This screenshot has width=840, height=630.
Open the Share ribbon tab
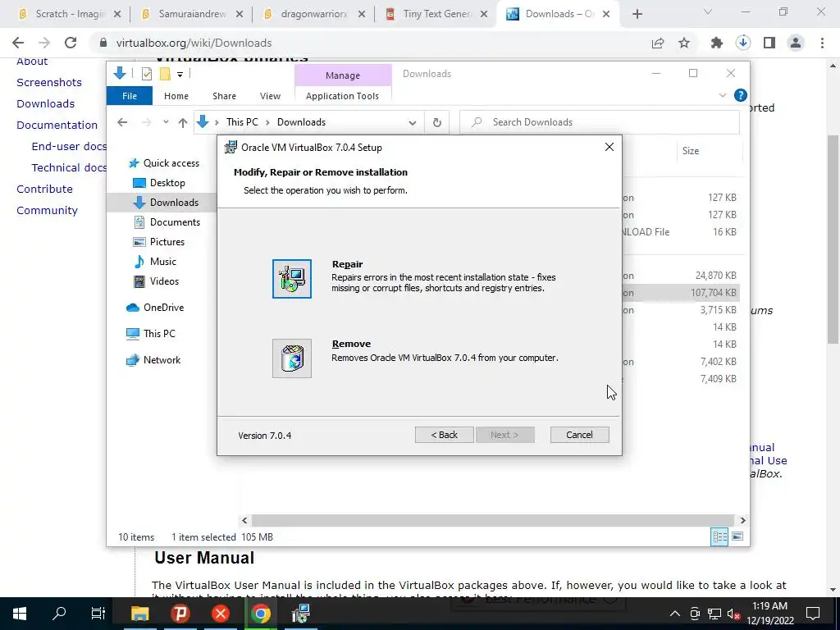click(224, 96)
